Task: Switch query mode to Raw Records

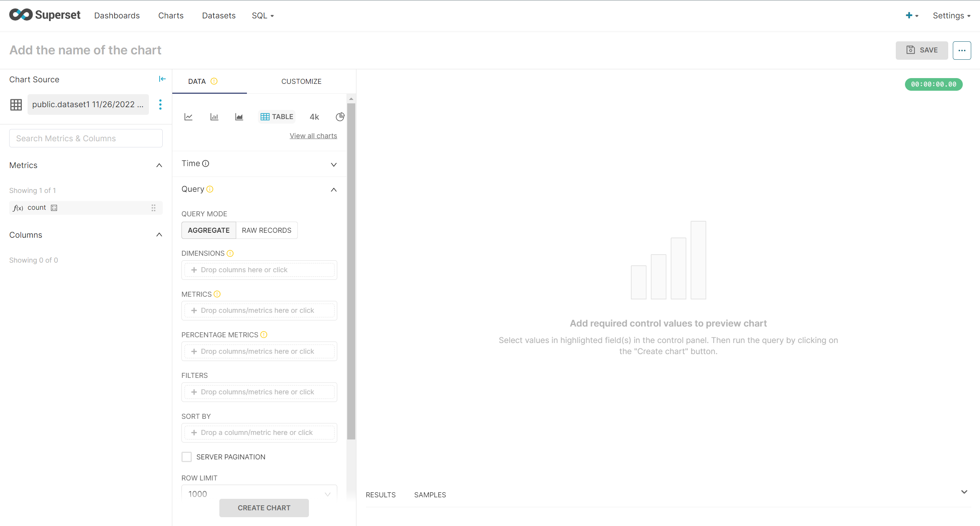Action: coord(266,230)
